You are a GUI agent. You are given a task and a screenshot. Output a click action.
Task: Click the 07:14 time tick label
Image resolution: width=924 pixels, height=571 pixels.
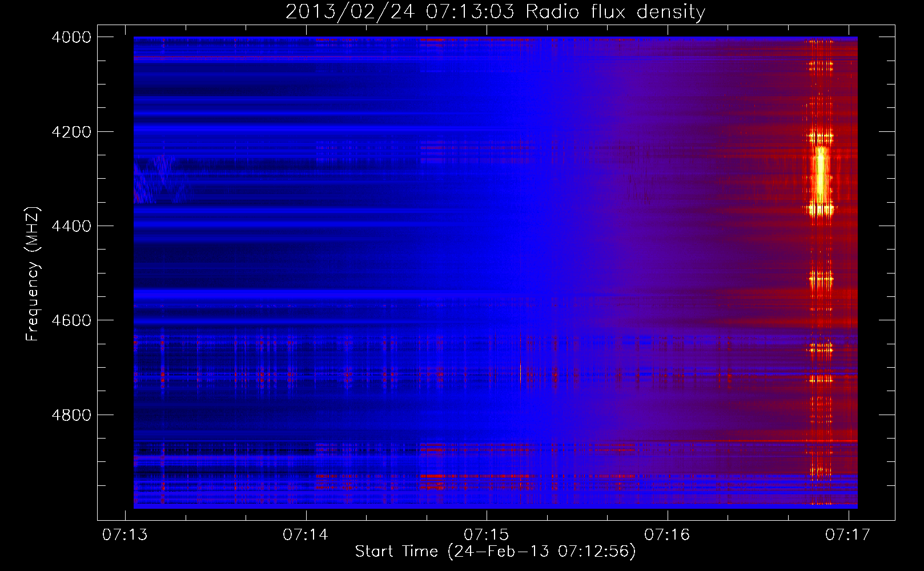[306, 535]
